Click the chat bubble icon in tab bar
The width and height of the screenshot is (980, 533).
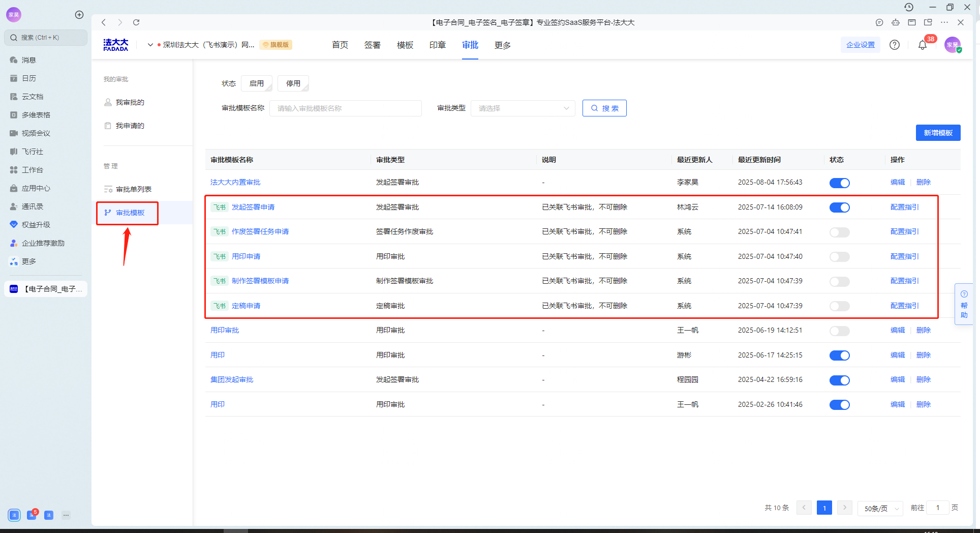pyautogui.click(x=879, y=22)
